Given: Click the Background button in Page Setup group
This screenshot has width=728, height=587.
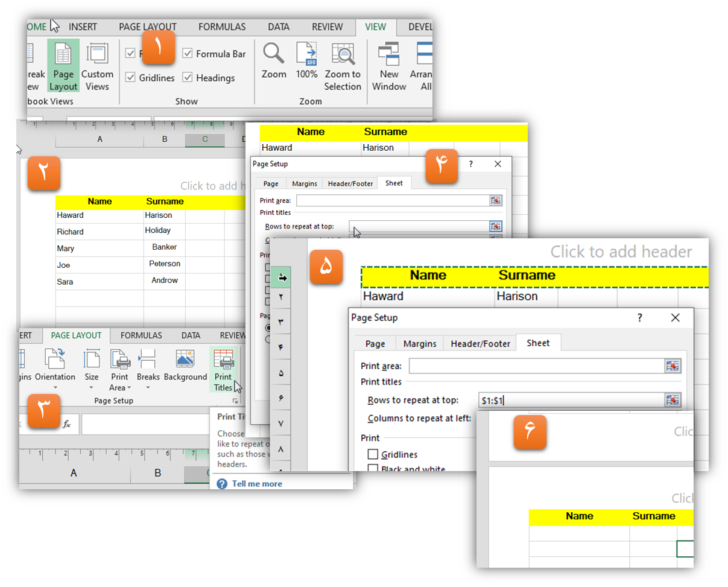Looking at the screenshot, I should 185,366.
